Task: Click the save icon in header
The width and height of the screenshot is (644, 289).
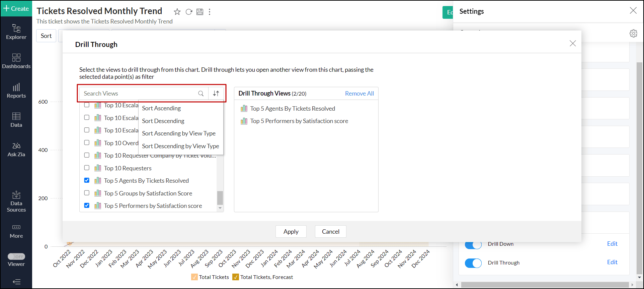Action: pos(200,12)
